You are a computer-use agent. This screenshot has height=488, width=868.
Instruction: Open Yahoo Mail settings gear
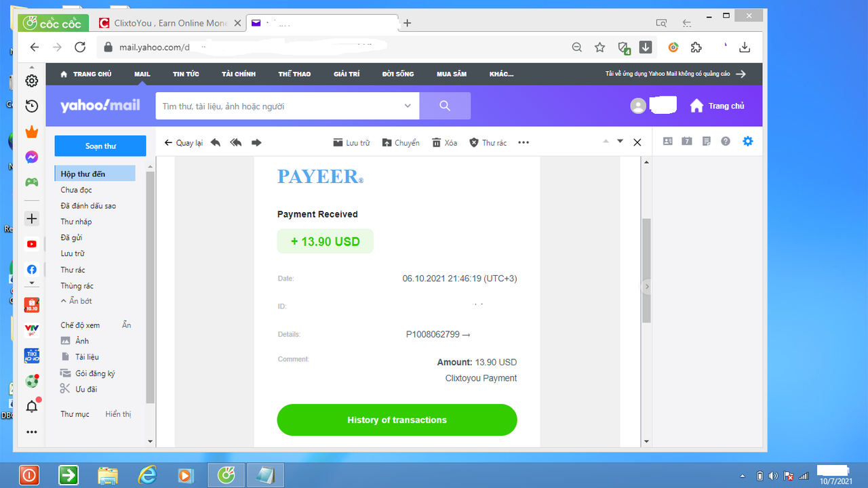coord(748,142)
